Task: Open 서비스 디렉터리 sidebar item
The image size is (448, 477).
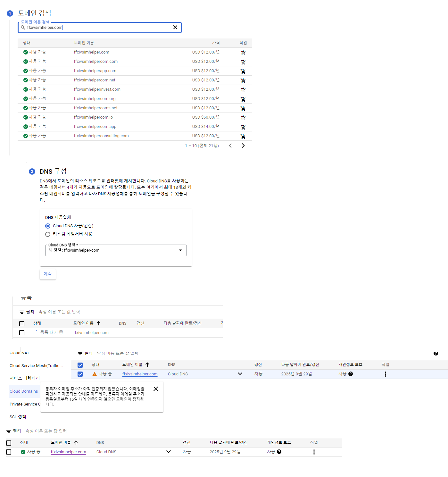Action: pos(25,378)
